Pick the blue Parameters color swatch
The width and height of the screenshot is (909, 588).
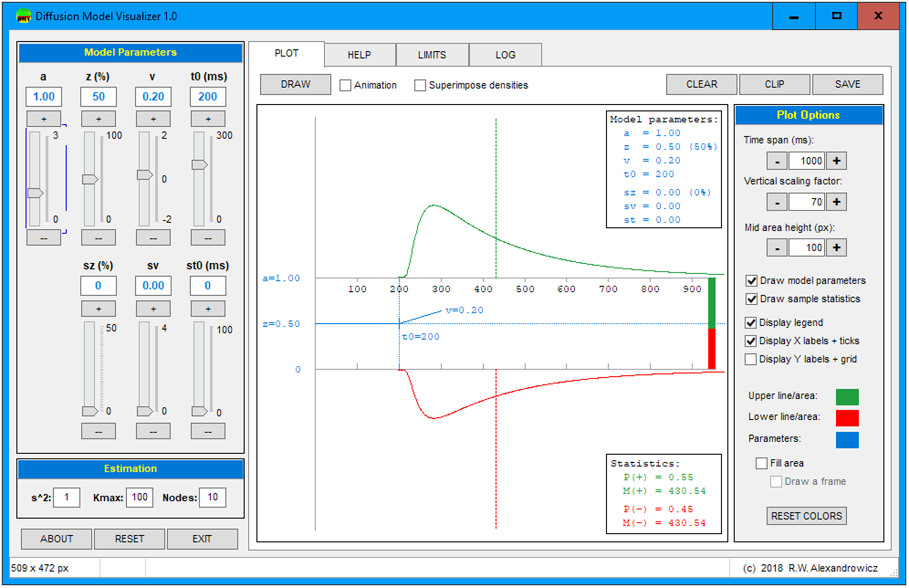click(847, 440)
